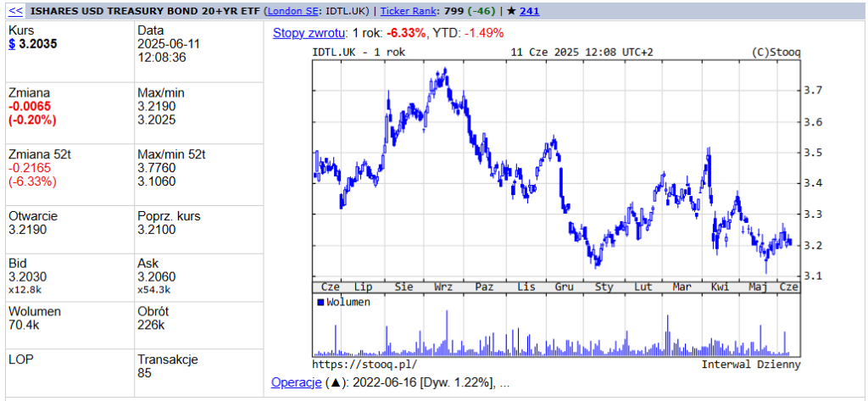Open the Stopy zwrotu returns link

(x=309, y=33)
